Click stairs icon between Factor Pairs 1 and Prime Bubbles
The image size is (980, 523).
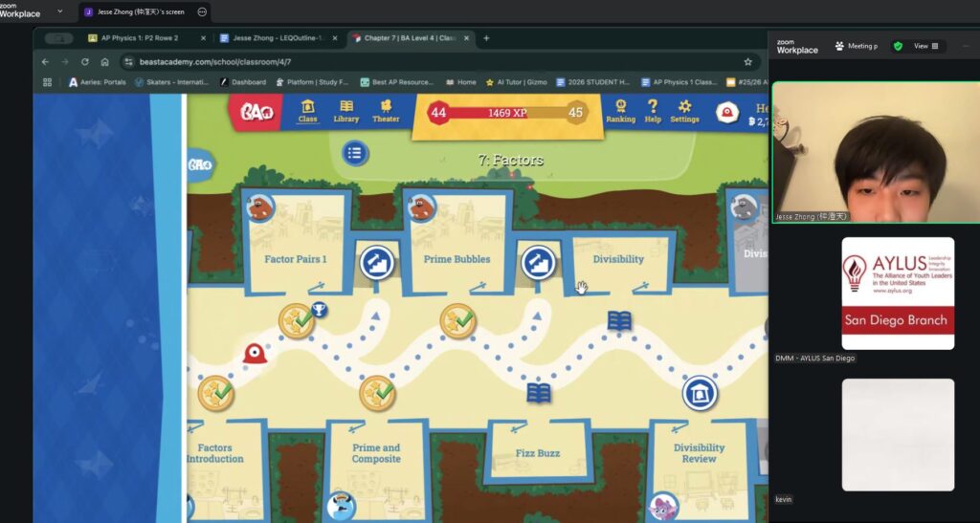tap(376, 262)
